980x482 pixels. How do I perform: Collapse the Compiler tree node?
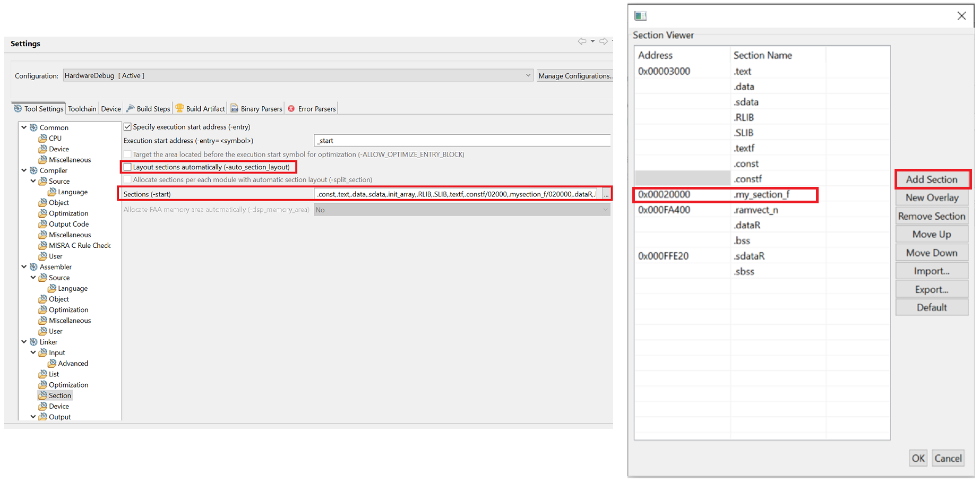coord(24,170)
